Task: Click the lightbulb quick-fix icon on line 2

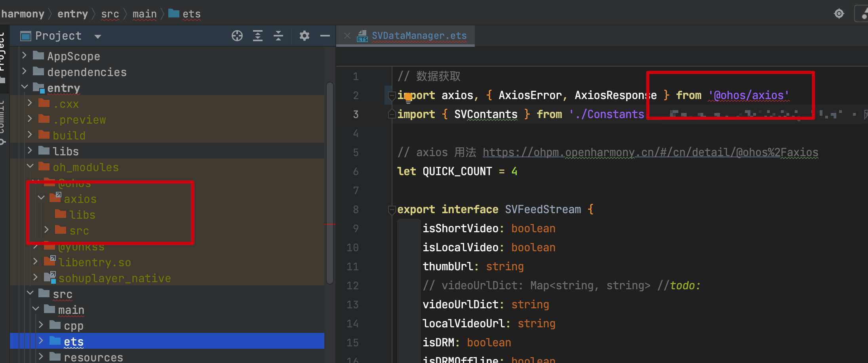Action: point(408,97)
